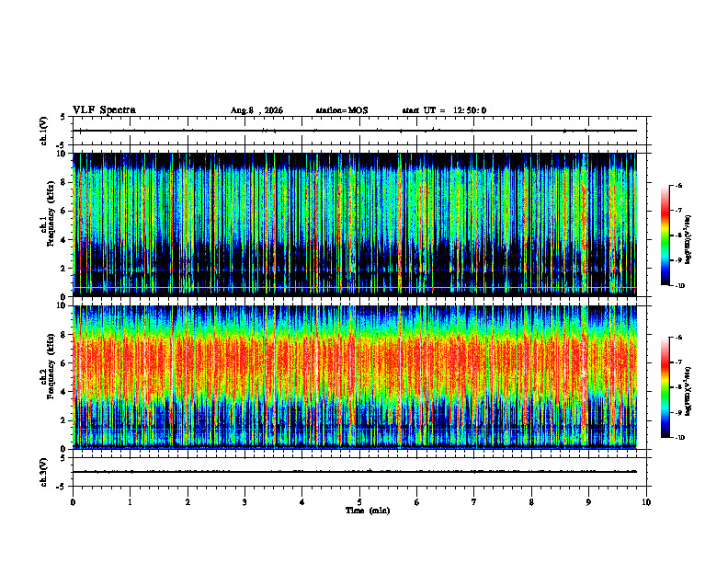
Task: Click the log(PSD) label of ch.2 colorbar
Action: 688,392
